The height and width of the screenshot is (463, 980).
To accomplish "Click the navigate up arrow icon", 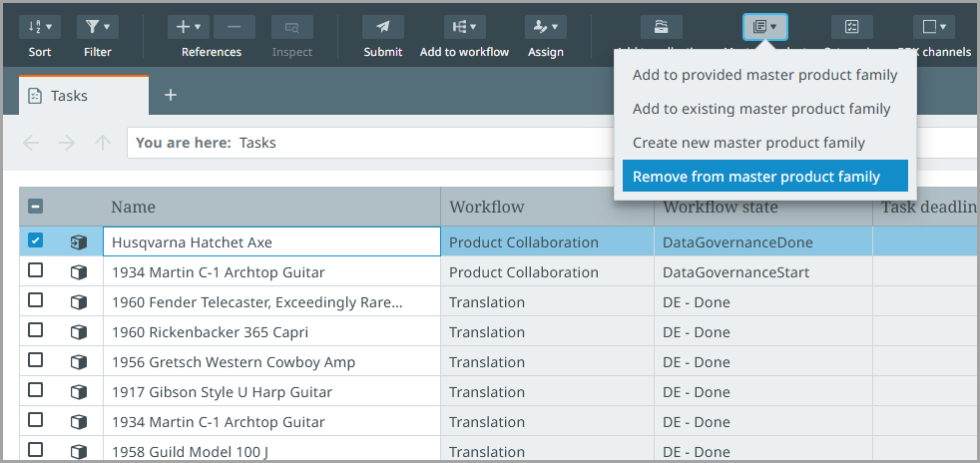I will tap(102, 143).
